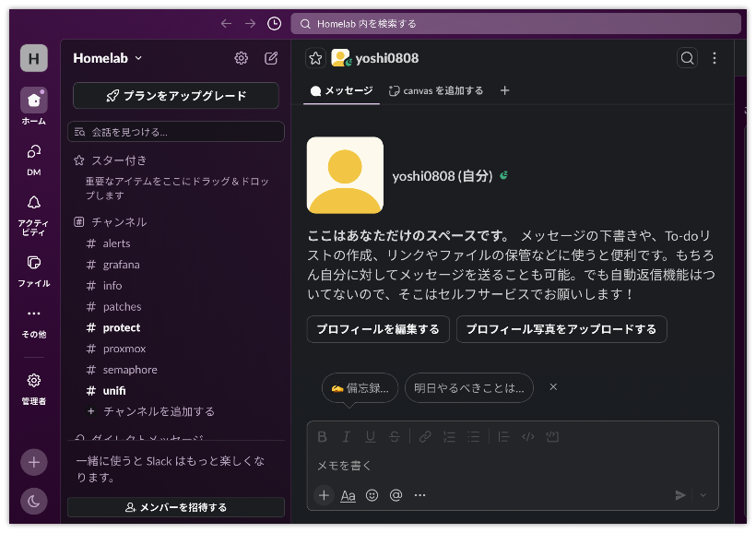Image resolution: width=756 pixels, height=533 pixels.
Task: Search in conversation magnifier icon
Action: 687,58
